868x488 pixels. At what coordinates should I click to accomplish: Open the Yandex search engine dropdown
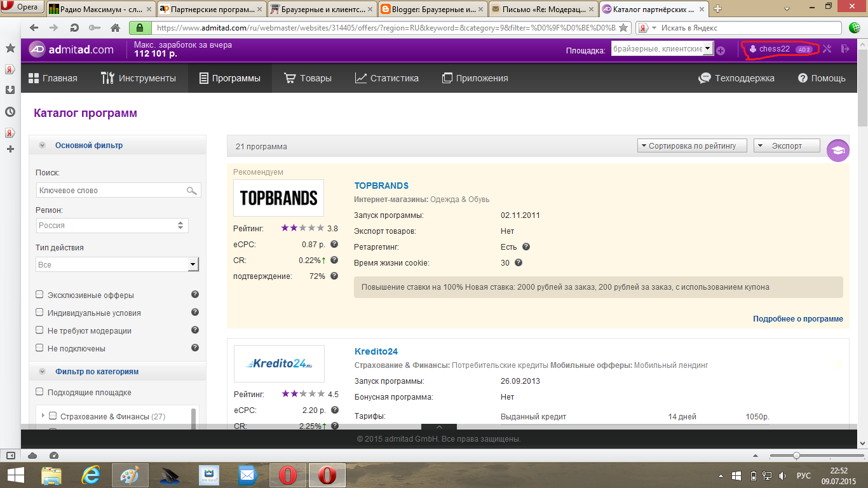tap(646, 28)
